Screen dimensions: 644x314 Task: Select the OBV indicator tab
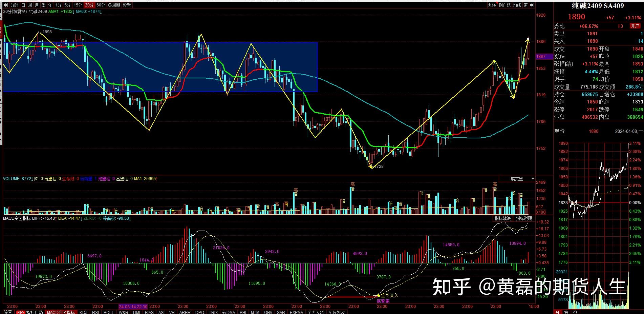pos(268,312)
